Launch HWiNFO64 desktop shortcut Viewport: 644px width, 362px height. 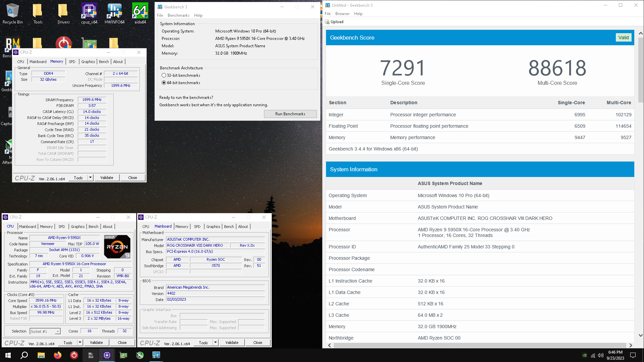click(x=114, y=14)
